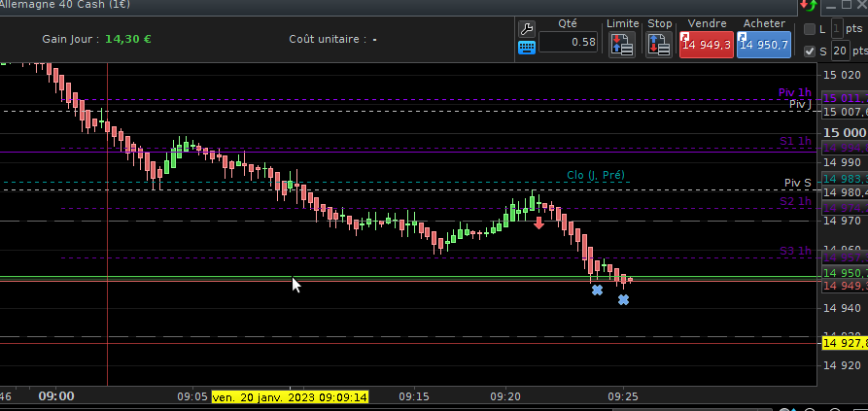Select the S2 1h support label

[795, 201]
